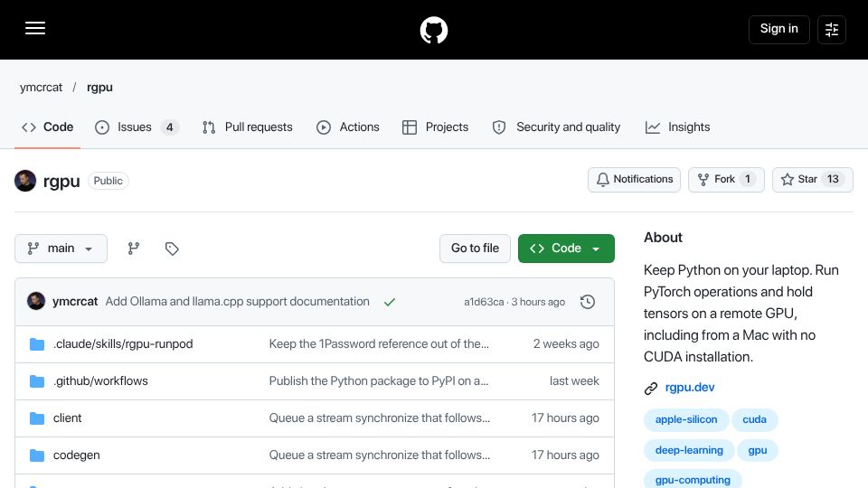This screenshot has height=488, width=868.
Task: Open the rgpu breadcrumb link
Action: [x=99, y=88]
